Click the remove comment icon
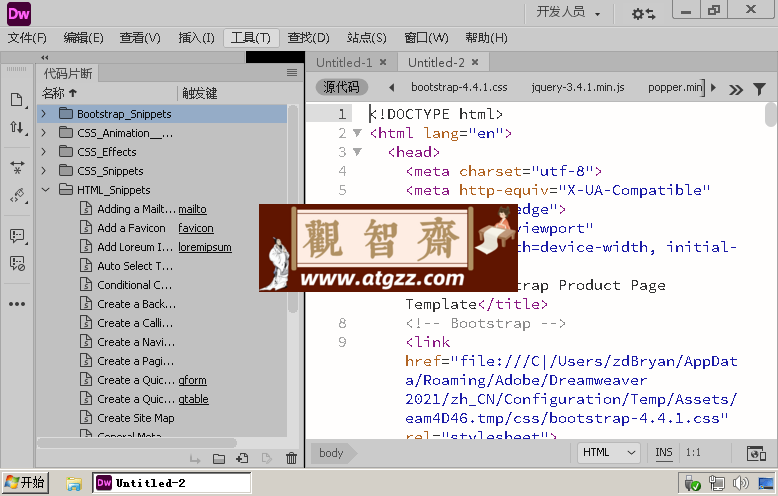This screenshot has width=778, height=496. [x=16, y=263]
